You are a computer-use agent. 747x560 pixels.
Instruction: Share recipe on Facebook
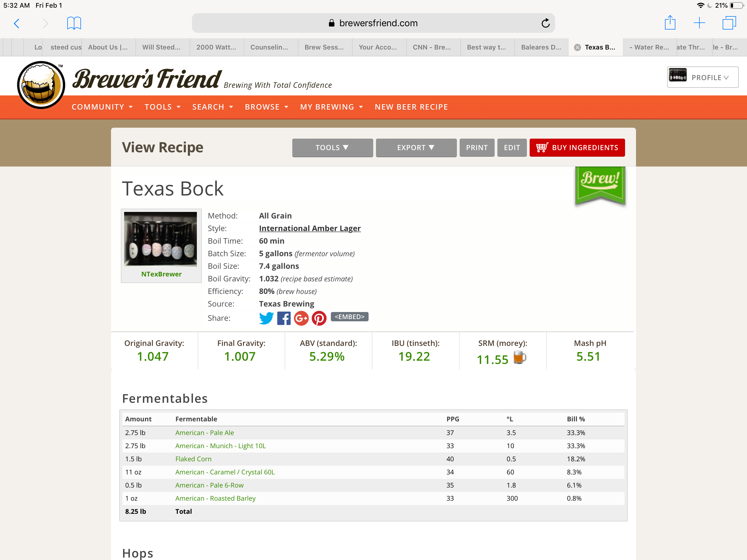click(284, 318)
